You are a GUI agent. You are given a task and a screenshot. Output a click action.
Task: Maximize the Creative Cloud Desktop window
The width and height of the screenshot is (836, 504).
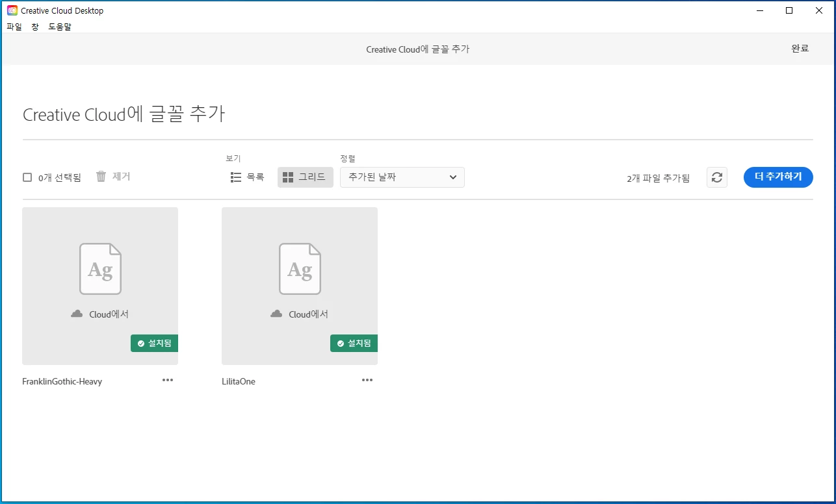(789, 10)
